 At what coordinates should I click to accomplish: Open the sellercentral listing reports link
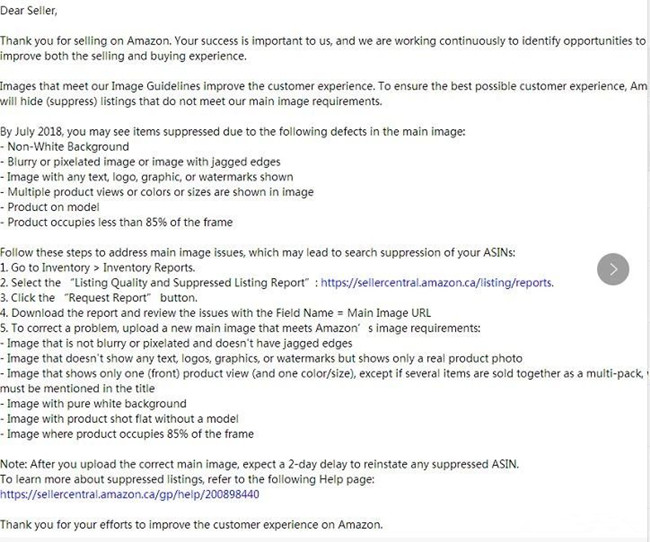[436, 283]
